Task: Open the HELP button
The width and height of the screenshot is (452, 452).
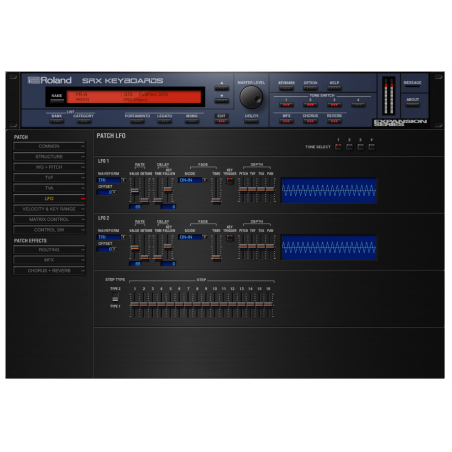Action: (x=334, y=88)
